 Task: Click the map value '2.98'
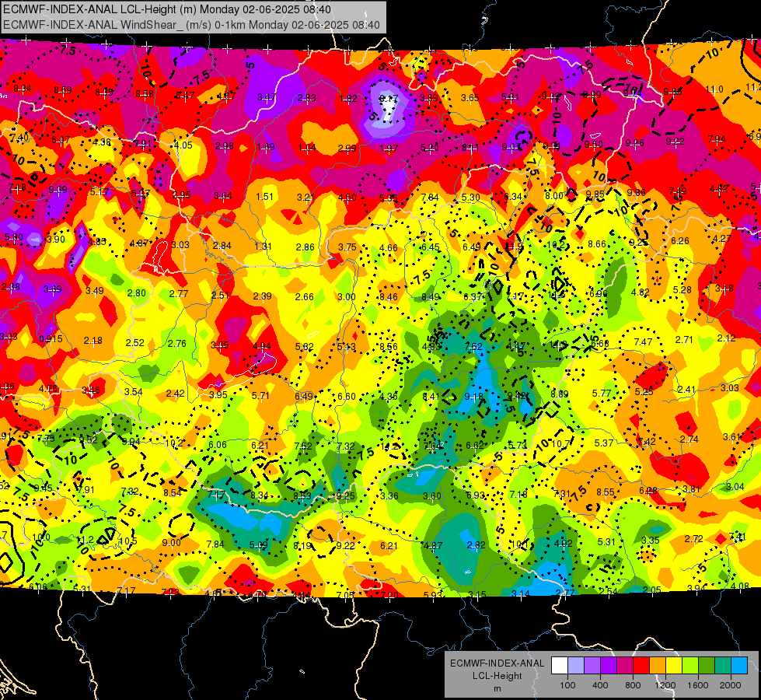(224, 146)
